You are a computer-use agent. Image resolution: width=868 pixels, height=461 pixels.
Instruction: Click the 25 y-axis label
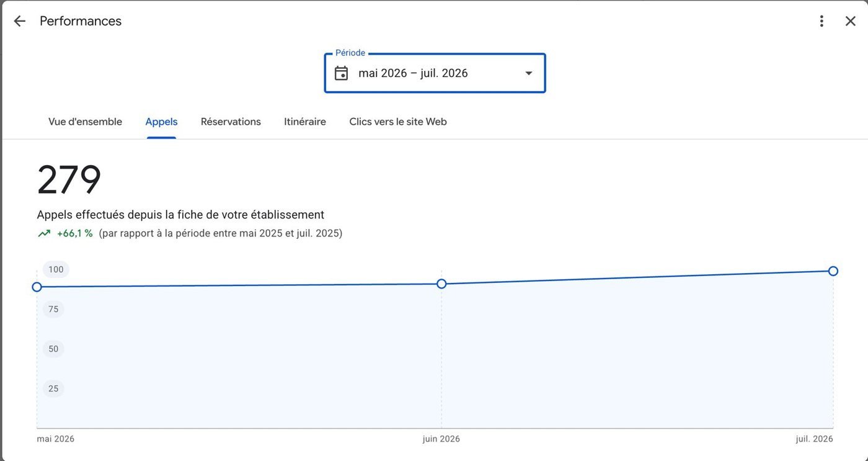point(53,388)
